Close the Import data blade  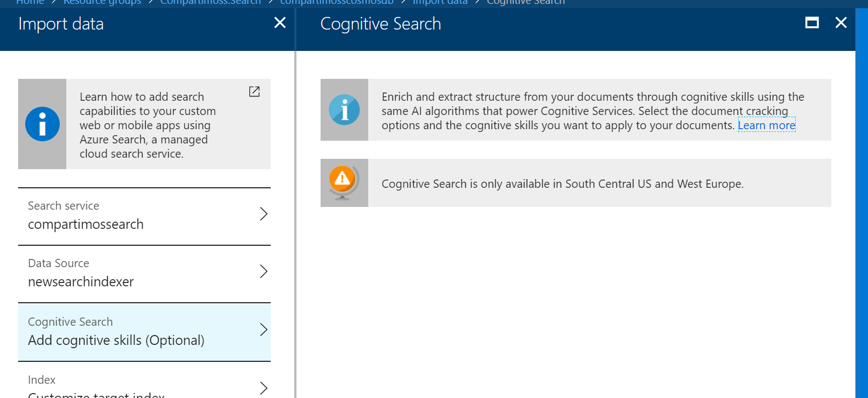click(280, 22)
